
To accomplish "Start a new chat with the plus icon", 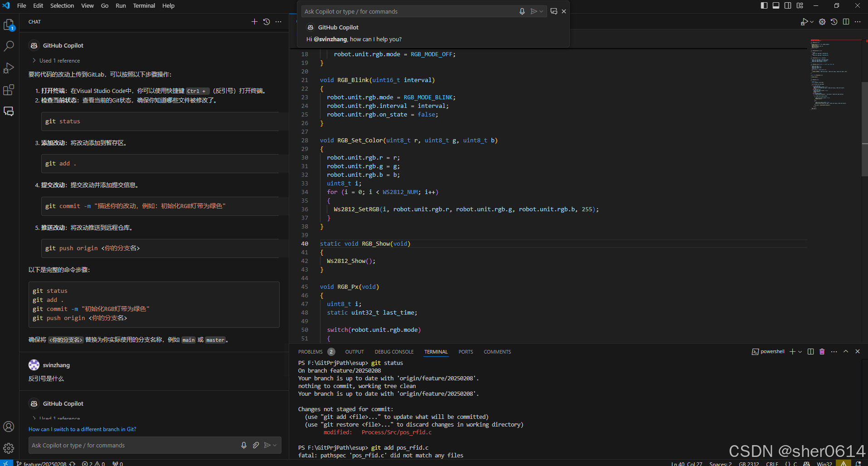I will pos(254,21).
